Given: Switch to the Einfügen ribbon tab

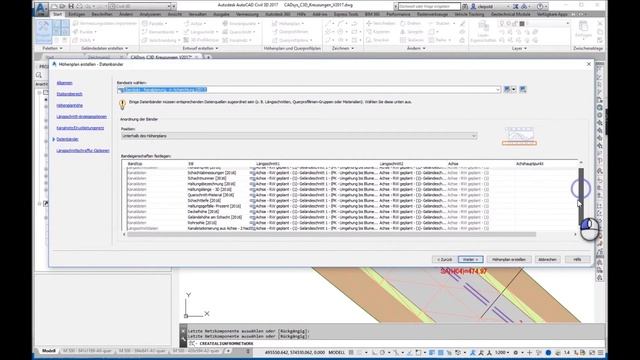Looking at the screenshot, I should pos(77,14).
